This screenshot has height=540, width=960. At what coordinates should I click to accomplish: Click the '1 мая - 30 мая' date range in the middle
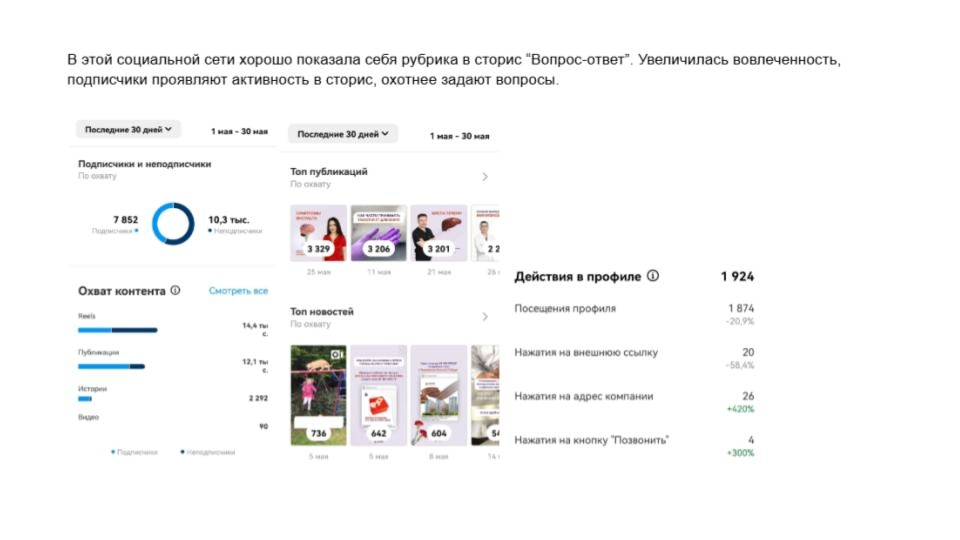click(459, 136)
